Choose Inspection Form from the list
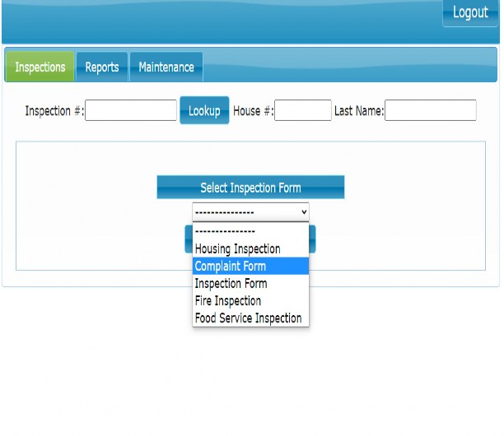504x436 pixels. click(250, 284)
